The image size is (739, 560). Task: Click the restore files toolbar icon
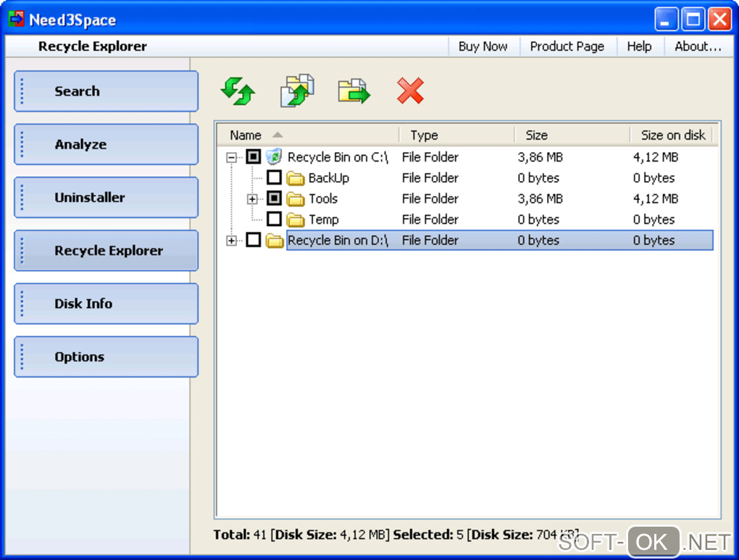pyautogui.click(x=297, y=90)
